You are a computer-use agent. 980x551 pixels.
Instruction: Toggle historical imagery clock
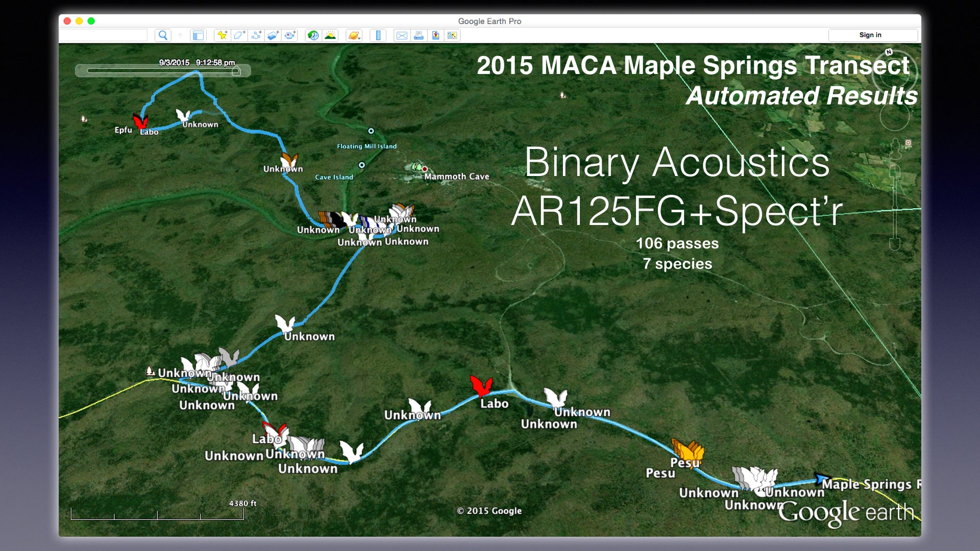313,35
